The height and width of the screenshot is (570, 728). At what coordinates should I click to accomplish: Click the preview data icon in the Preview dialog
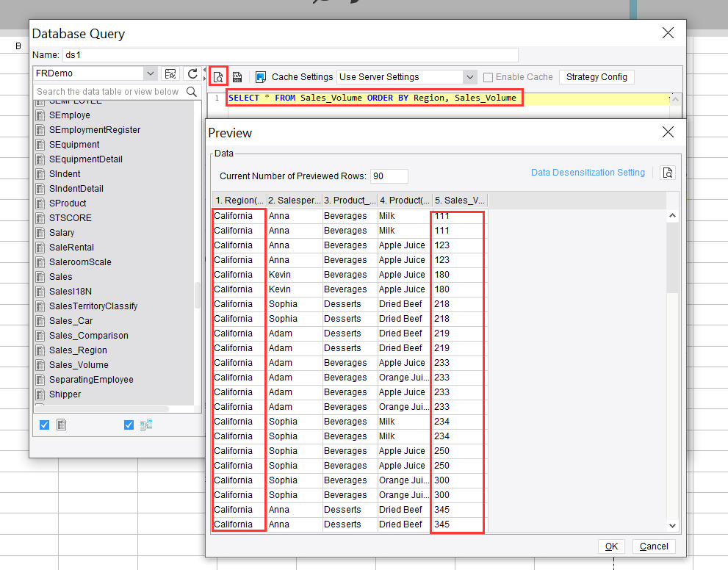pos(667,172)
